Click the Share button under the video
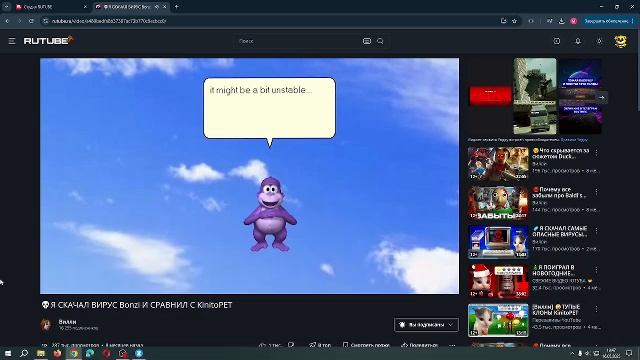This screenshot has height=360, width=640. pos(419,345)
